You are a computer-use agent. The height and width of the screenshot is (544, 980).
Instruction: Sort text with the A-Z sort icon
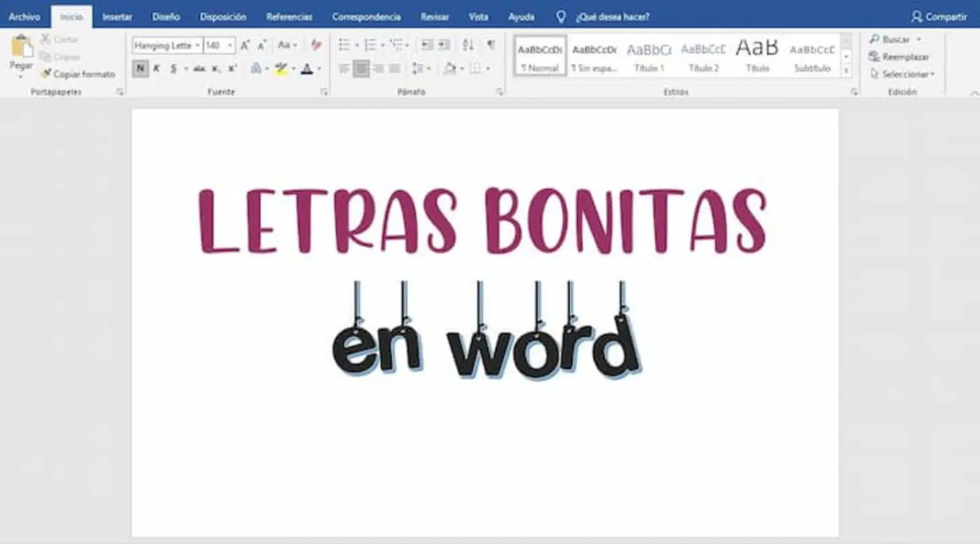468,45
